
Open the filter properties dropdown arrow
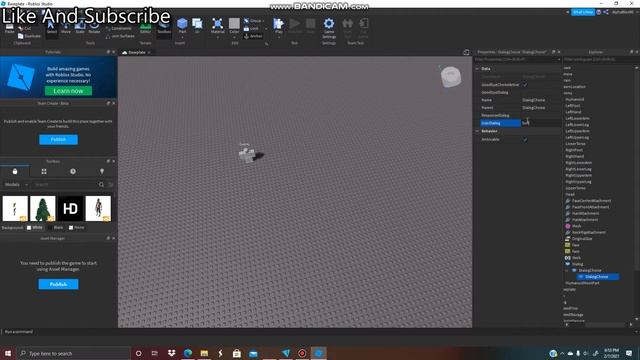point(559,60)
